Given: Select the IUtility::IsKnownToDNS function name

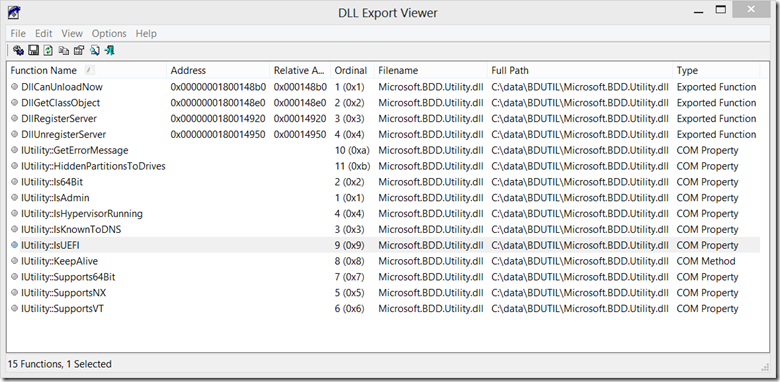Looking at the screenshot, I should pyautogui.click(x=71, y=229).
